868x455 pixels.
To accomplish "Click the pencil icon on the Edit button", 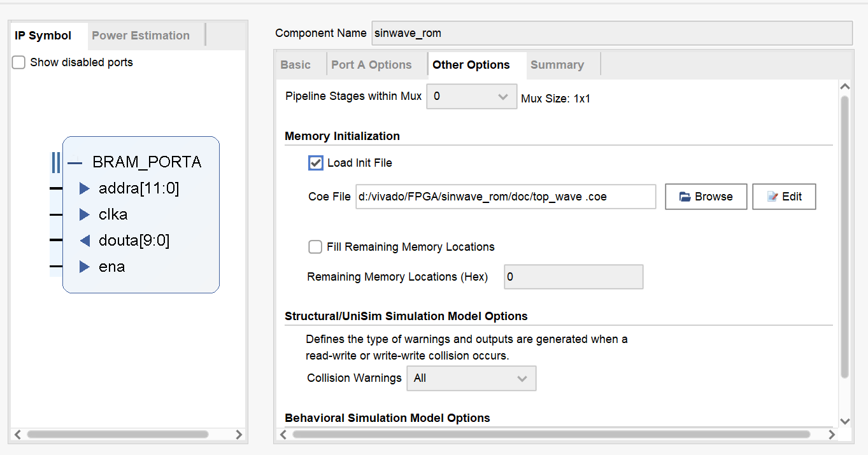I will (772, 197).
